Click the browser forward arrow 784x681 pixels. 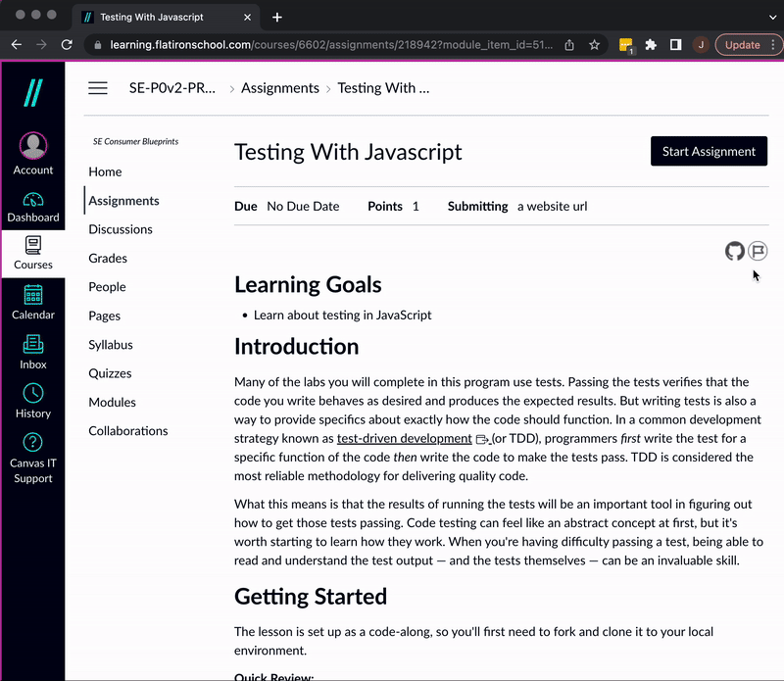pyautogui.click(x=41, y=45)
